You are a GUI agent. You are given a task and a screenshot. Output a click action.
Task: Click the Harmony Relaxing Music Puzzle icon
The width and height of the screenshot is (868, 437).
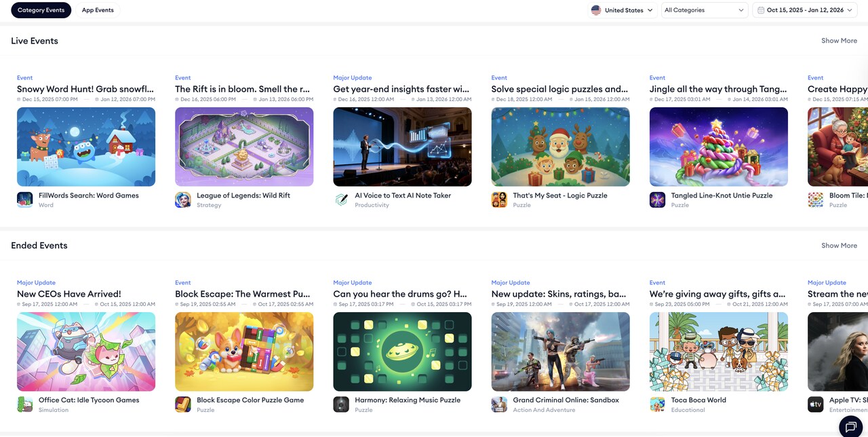[x=341, y=404]
